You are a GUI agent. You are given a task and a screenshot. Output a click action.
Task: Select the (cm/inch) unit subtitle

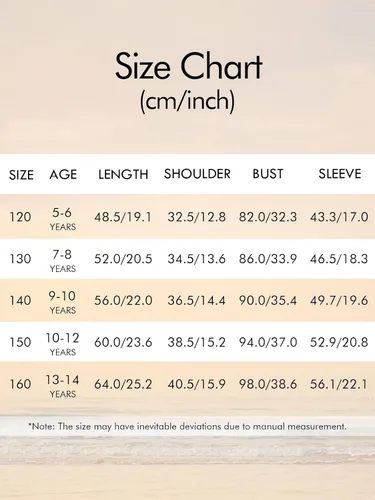(187, 101)
